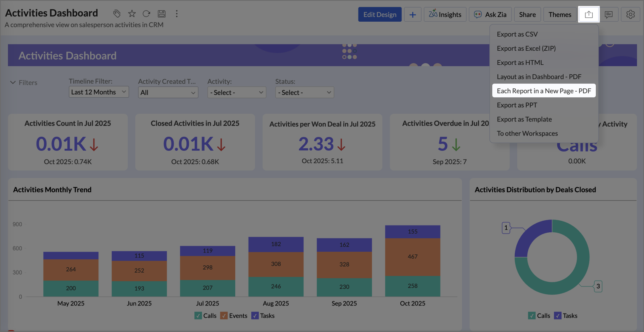This screenshot has width=644, height=332.
Task: Select Each Report in a New Page - PDF
Action: point(544,91)
